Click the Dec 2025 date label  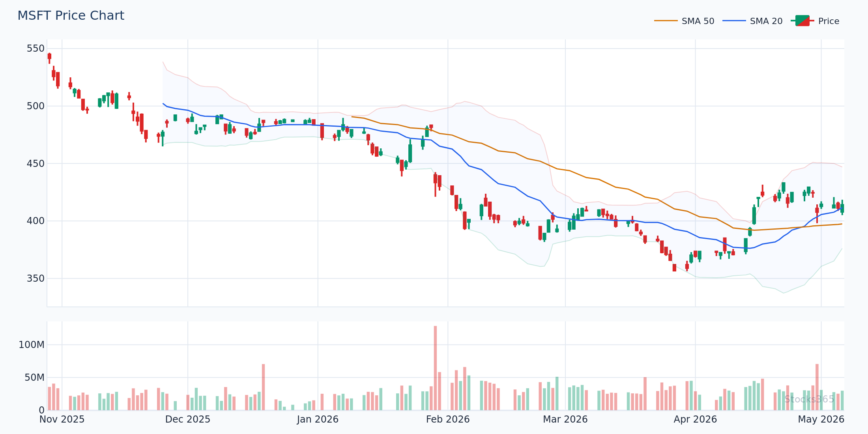188,419
